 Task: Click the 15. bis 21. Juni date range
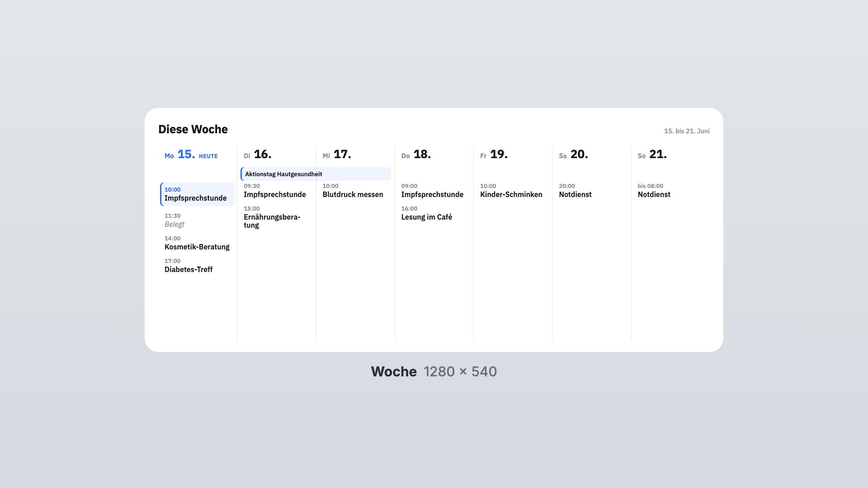(687, 131)
